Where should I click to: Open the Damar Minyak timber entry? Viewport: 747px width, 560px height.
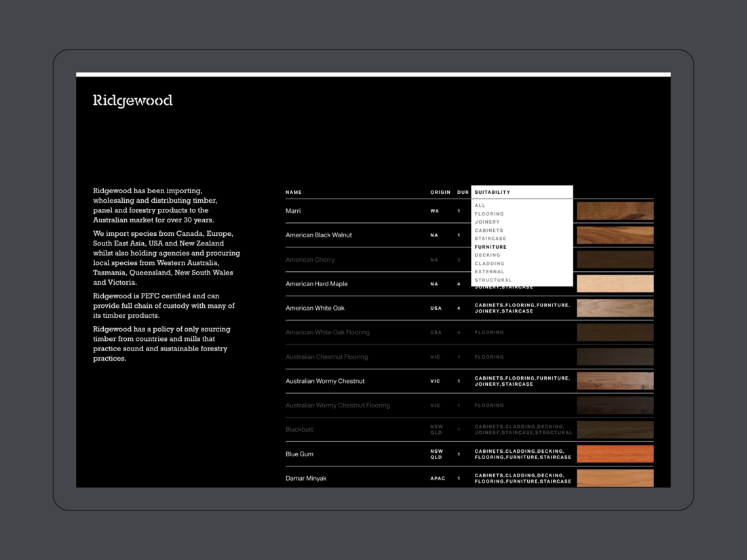pyautogui.click(x=306, y=479)
